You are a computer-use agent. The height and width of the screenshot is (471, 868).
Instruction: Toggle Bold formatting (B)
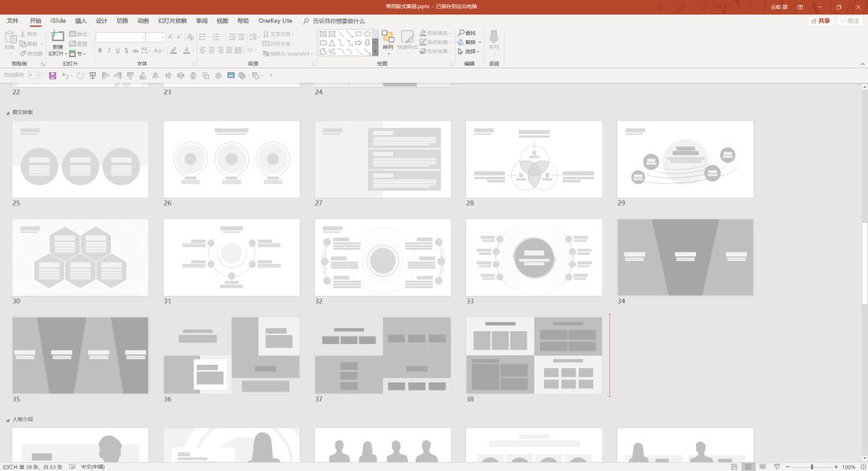coord(100,51)
